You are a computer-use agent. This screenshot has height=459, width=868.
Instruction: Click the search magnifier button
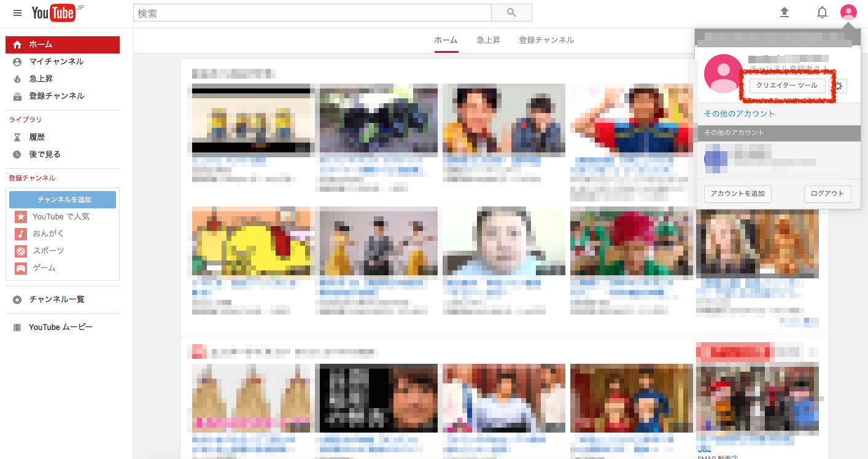[511, 13]
